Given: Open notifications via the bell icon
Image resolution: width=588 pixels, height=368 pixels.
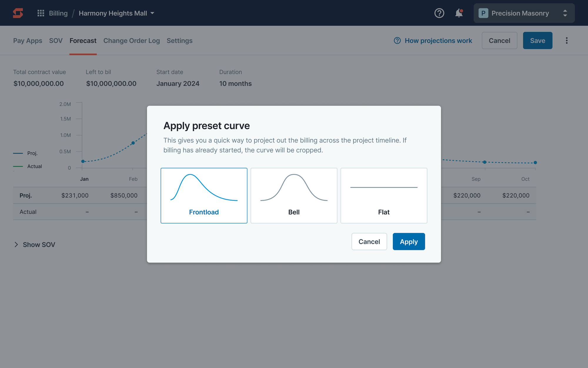Looking at the screenshot, I should 459,14.
